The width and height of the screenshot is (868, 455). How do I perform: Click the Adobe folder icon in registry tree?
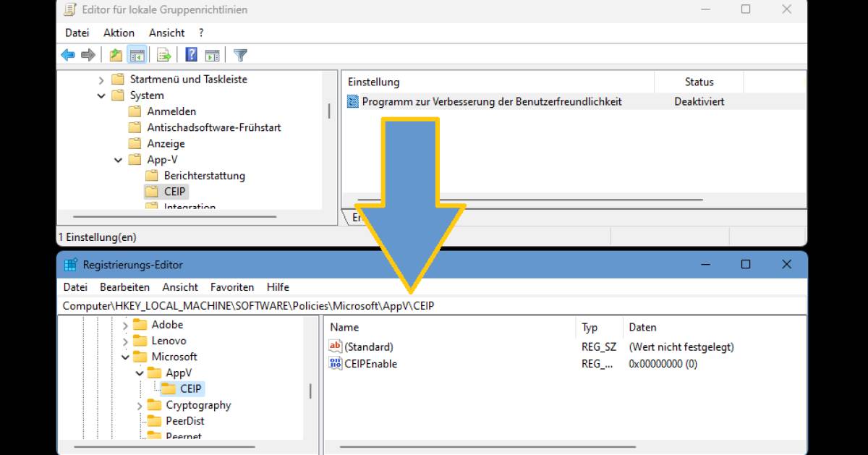140,325
